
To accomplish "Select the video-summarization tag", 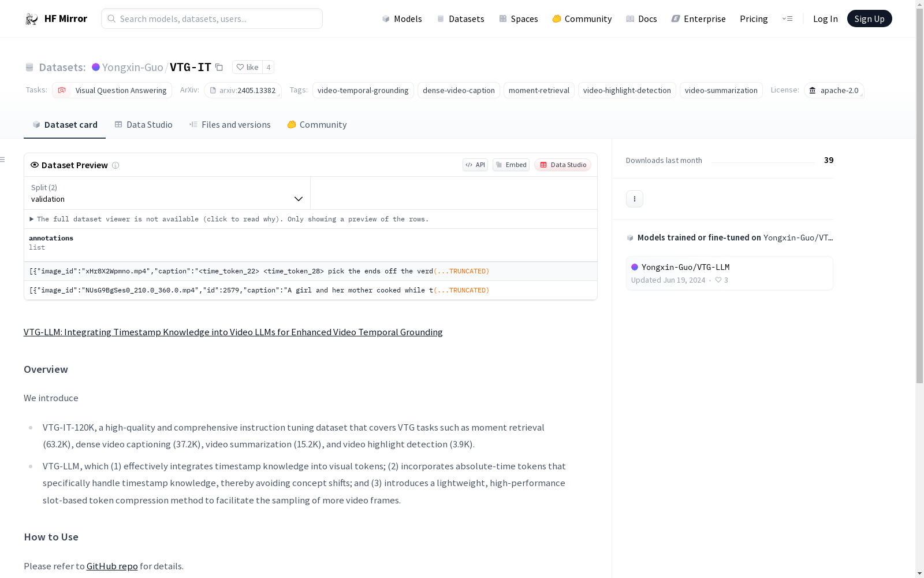I will (x=721, y=90).
